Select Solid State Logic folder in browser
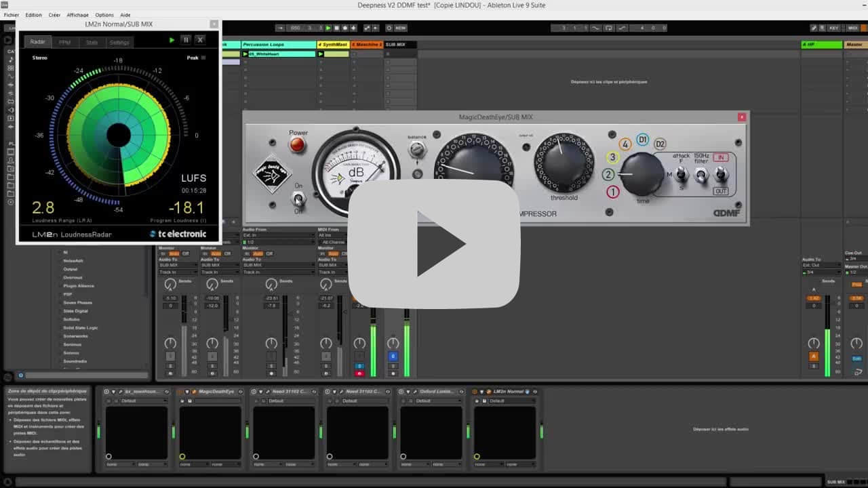 pyautogui.click(x=81, y=327)
